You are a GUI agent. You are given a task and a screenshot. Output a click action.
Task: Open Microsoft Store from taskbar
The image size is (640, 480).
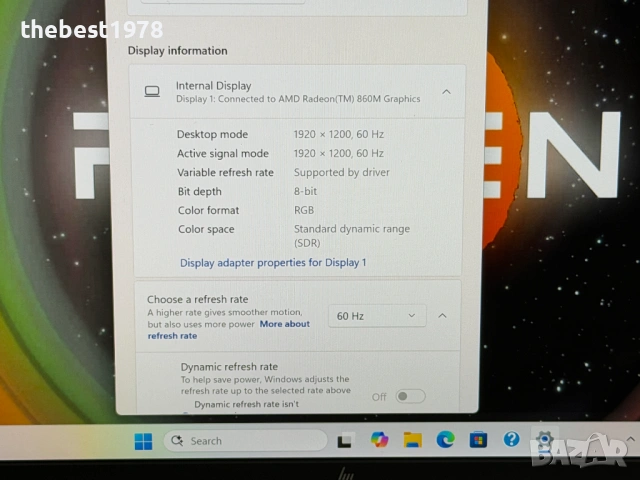[478, 440]
